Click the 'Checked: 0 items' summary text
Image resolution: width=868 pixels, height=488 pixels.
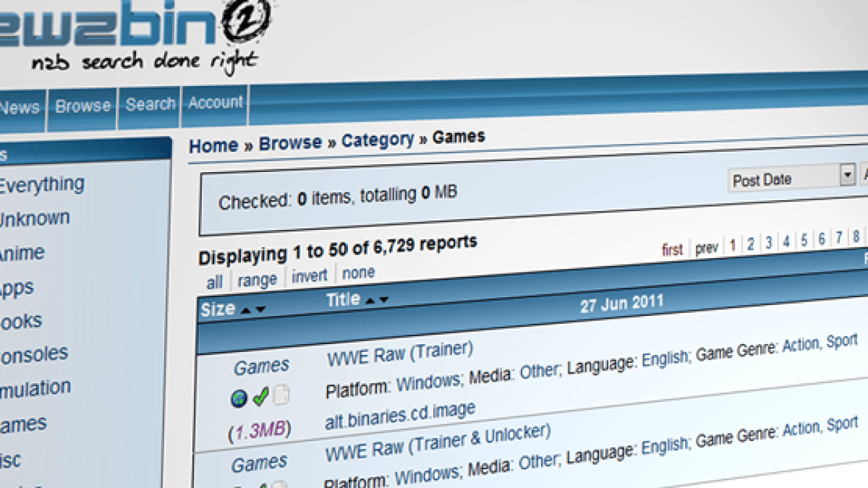[x=338, y=197]
